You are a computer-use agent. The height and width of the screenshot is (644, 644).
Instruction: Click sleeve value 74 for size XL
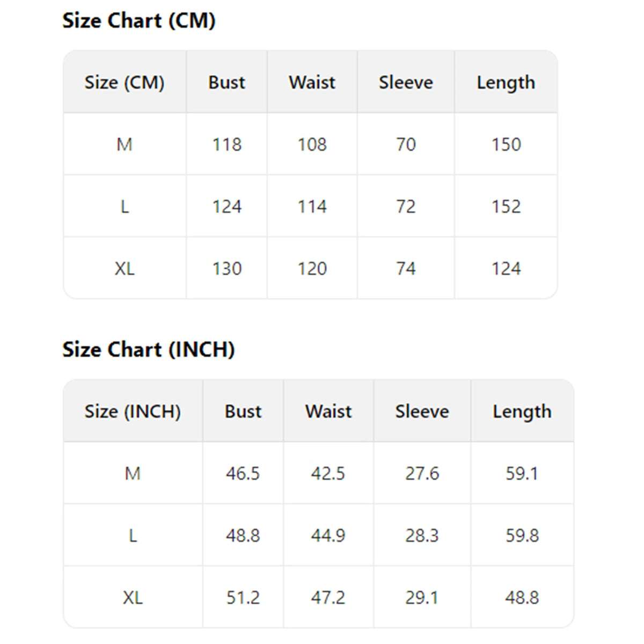coord(406,268)
